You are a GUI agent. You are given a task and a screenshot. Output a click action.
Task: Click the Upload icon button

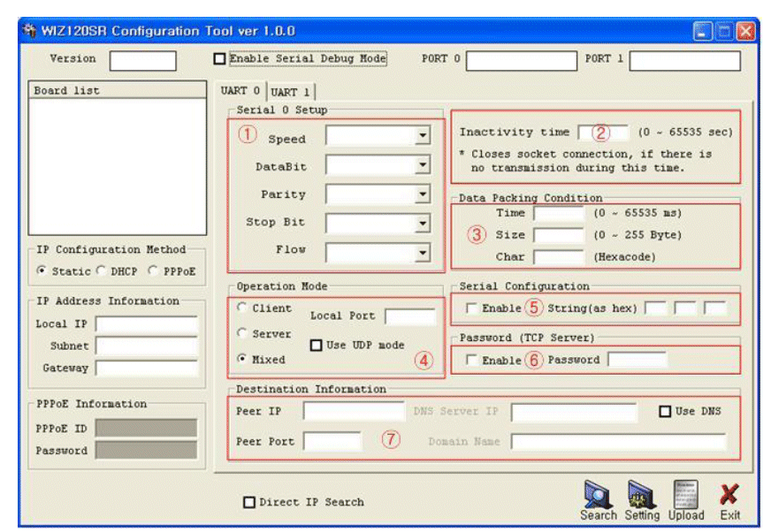pyautogui.click(x=686, y=501)
